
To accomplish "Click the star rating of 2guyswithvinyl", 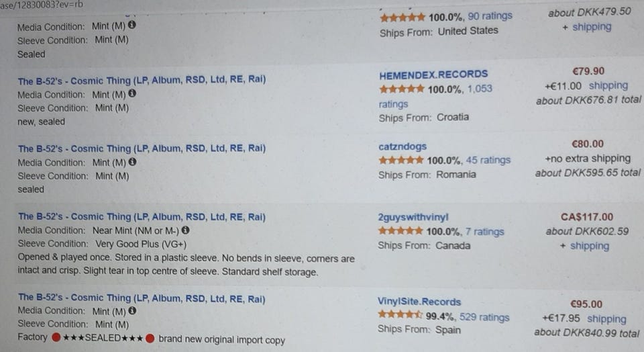I will tap(400, 231).
